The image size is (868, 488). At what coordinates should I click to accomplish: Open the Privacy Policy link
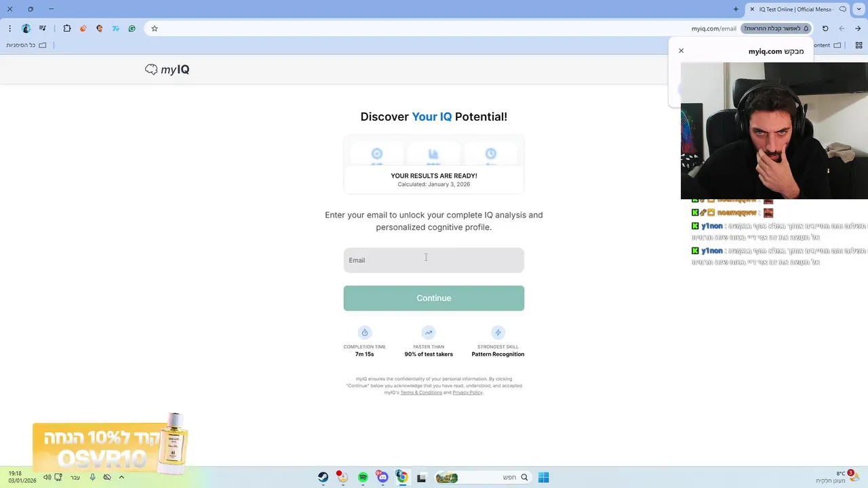pyautogui.click(x=467, y=392)
